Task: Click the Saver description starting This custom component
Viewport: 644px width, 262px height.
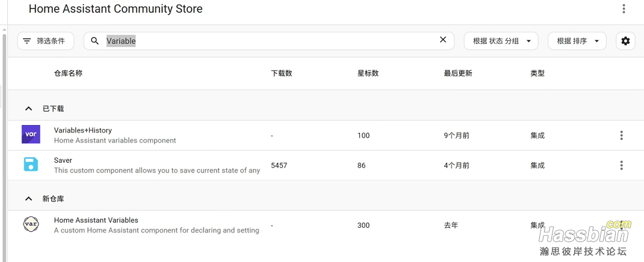Action: point(157,171)
